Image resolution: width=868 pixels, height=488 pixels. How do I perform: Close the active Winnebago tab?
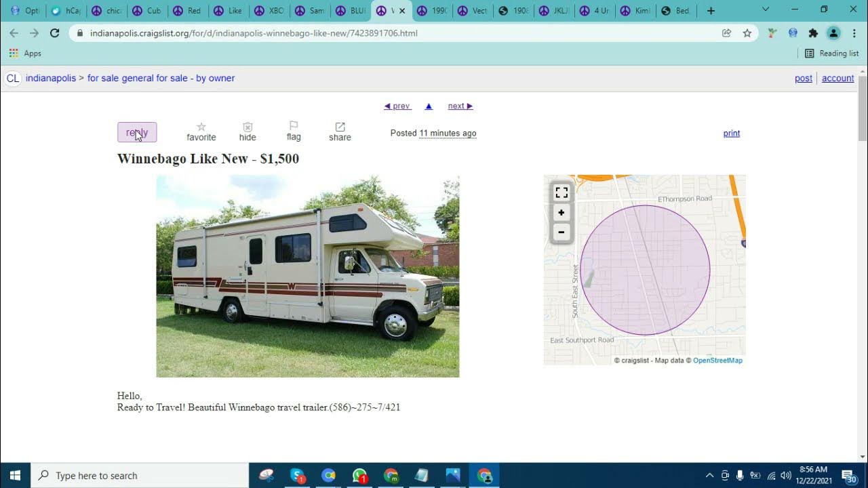[x=402, y=11]
